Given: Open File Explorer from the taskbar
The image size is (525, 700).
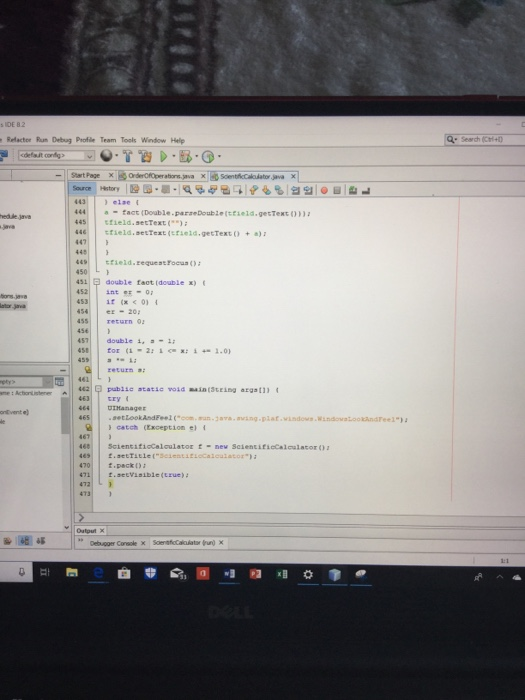Looking at the screenshot, I should [x=72, y=573].
